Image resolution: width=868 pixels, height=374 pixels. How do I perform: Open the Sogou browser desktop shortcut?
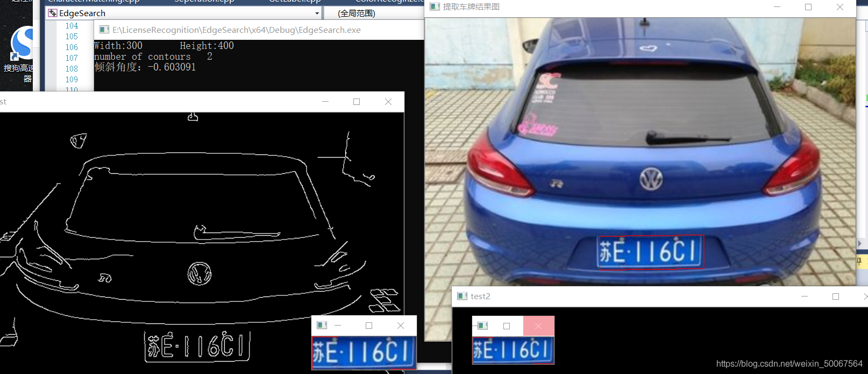[22, 43]
